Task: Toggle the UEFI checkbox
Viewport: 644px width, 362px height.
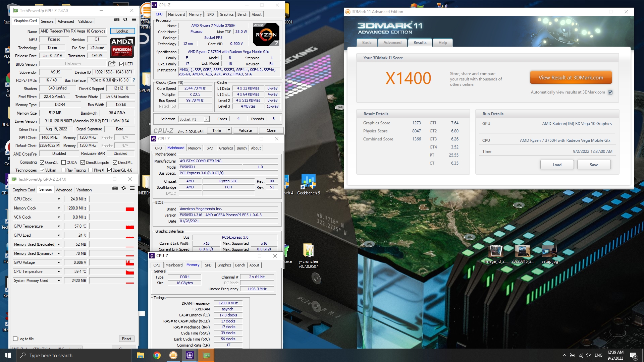Action: (x=122, y=64)
